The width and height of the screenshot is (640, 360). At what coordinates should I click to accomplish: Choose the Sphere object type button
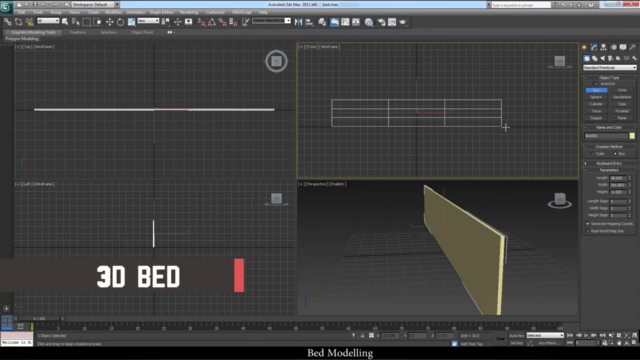pyautogui.click(x=596, y=97)
